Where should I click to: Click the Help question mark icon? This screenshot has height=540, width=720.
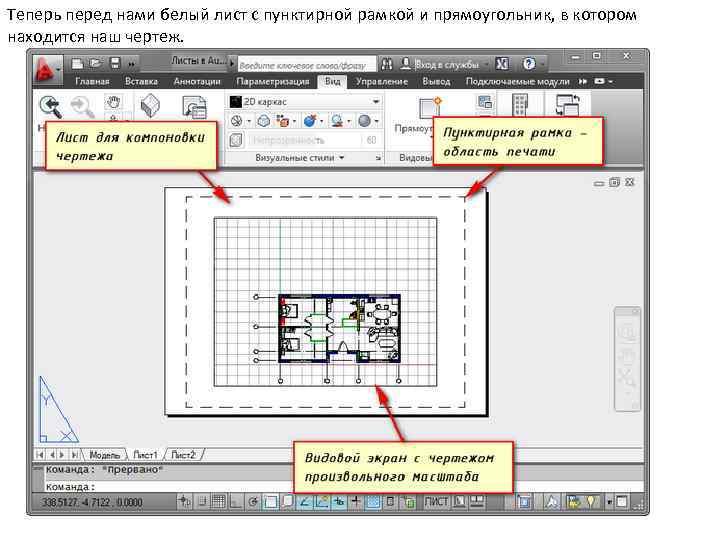[529, 64]
